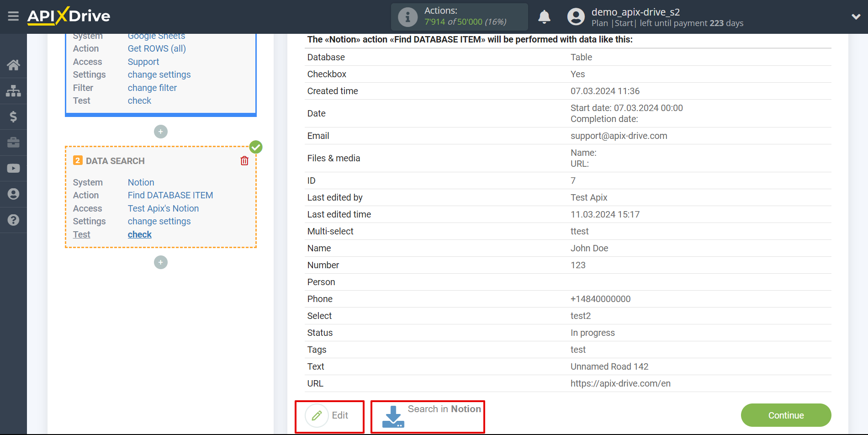Click the Files & media row label

coord(333,158)
